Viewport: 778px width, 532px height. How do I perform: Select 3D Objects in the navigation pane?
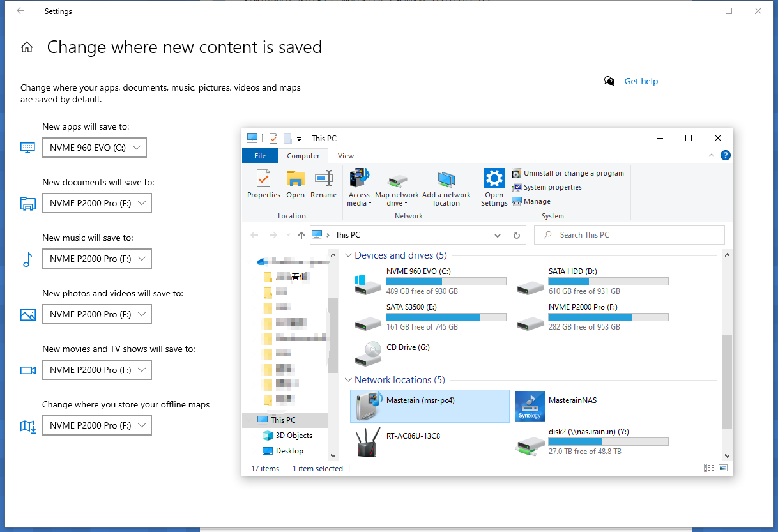point(294,436)
